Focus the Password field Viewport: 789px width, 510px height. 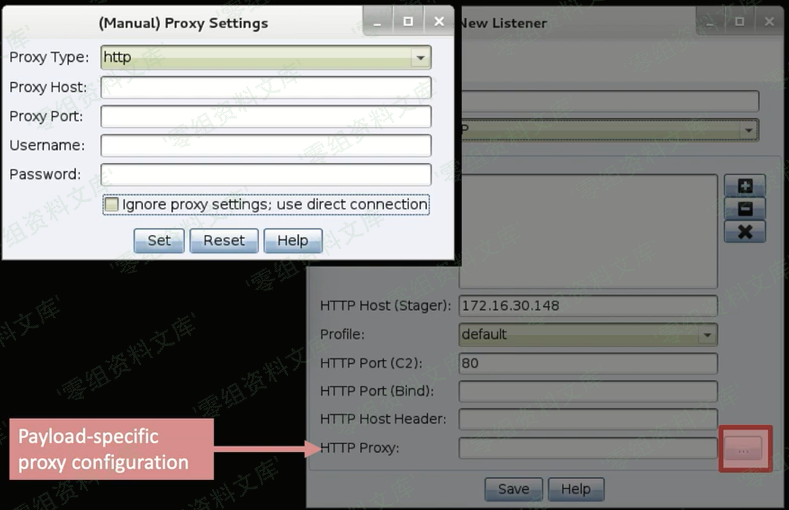pos(266,175)
